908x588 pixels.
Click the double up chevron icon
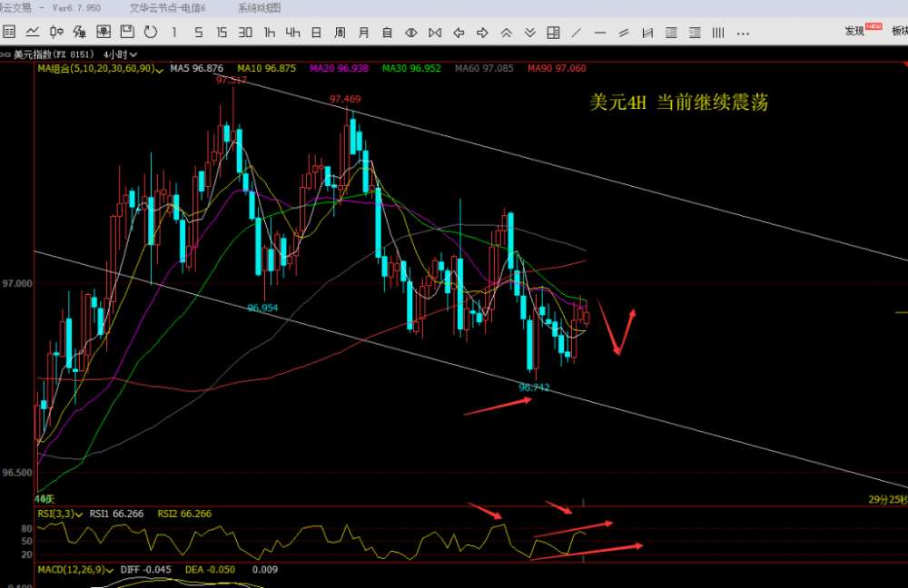[506, 33]
